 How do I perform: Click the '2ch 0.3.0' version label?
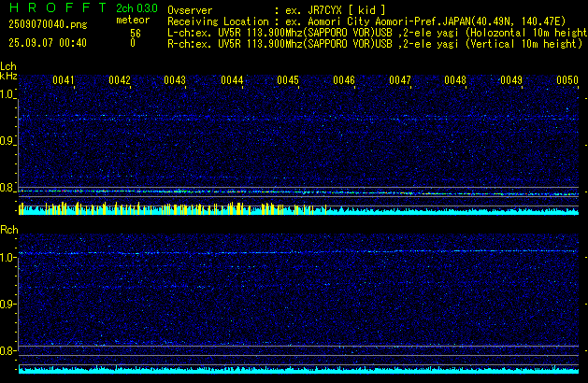(136, 8)
